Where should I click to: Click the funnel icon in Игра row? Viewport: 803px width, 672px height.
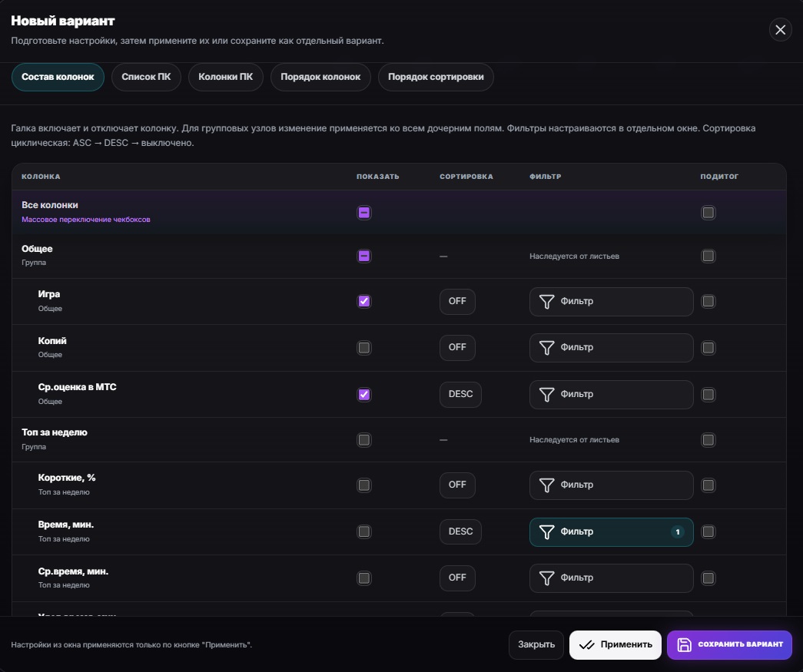[546, 302]
